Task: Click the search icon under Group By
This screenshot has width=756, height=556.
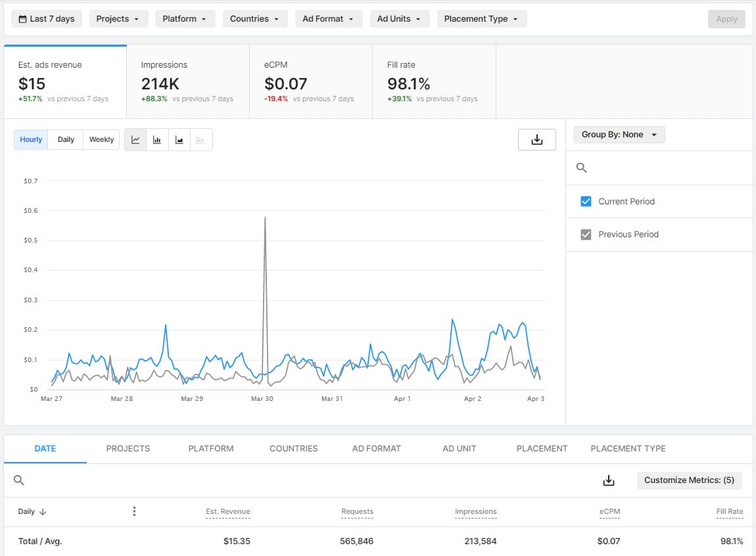Action: click(x=581, y=168)
